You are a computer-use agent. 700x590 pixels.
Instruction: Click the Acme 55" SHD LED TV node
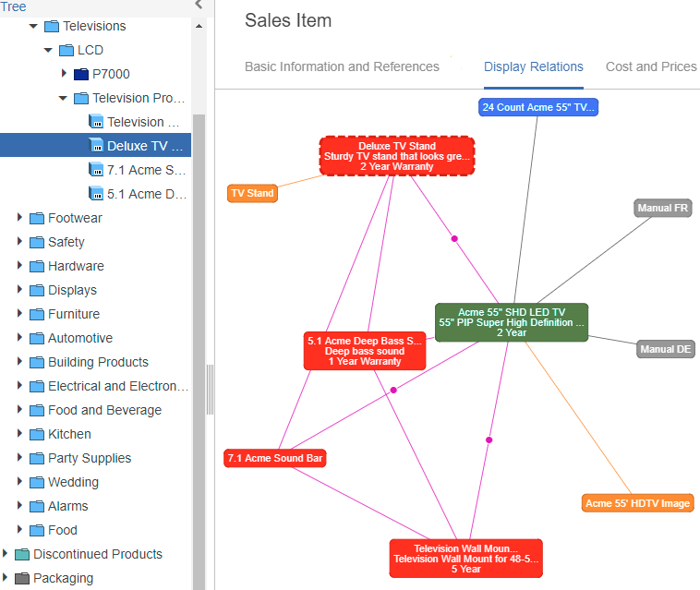512,322
